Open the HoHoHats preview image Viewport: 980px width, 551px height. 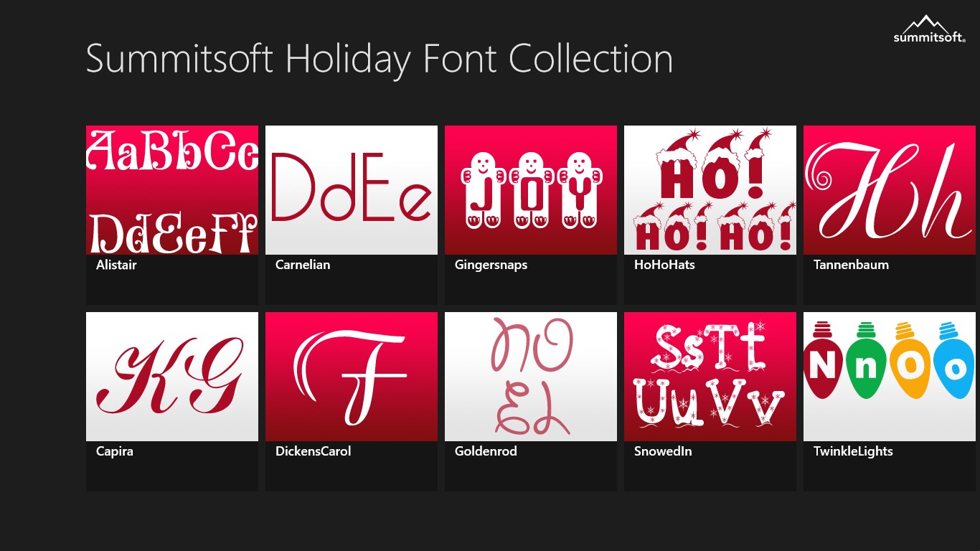(x=710, y=190)
